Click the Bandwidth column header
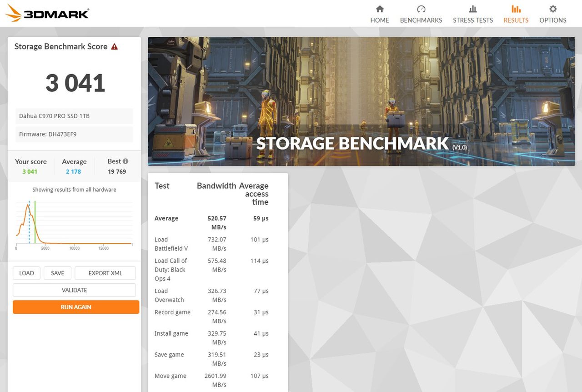This screenshot has height=392, width=582. point(216,186)
